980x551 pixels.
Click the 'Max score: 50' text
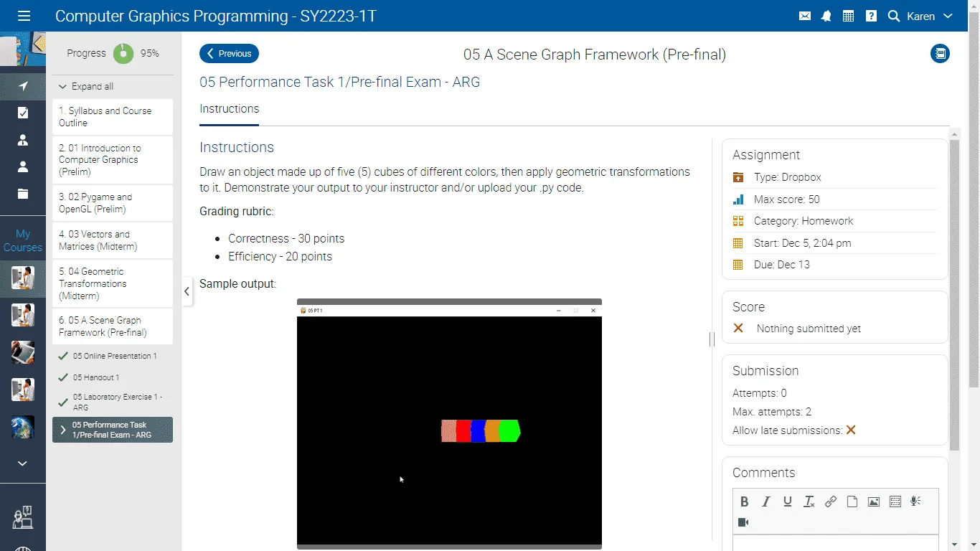click(x=787, y=199)
